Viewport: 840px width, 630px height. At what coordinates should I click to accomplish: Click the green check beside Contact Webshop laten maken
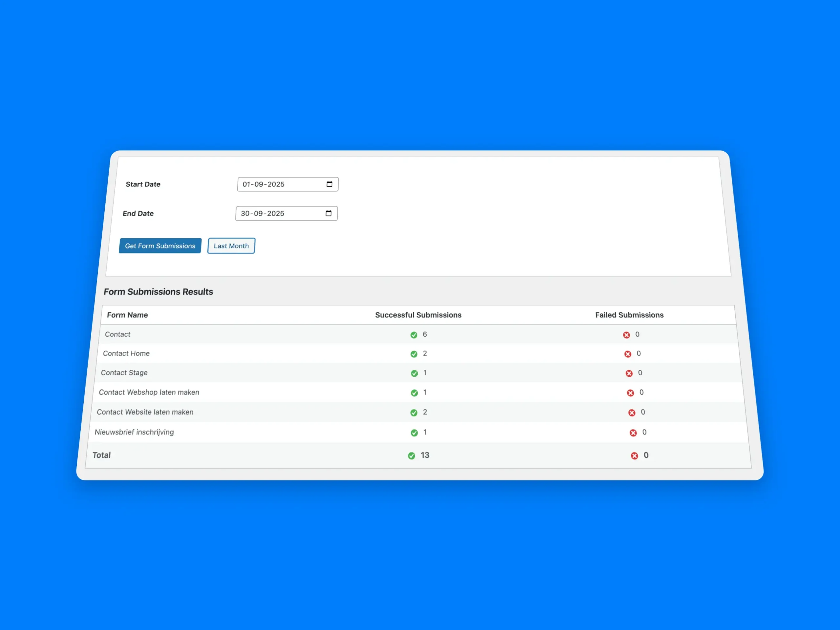414,393
